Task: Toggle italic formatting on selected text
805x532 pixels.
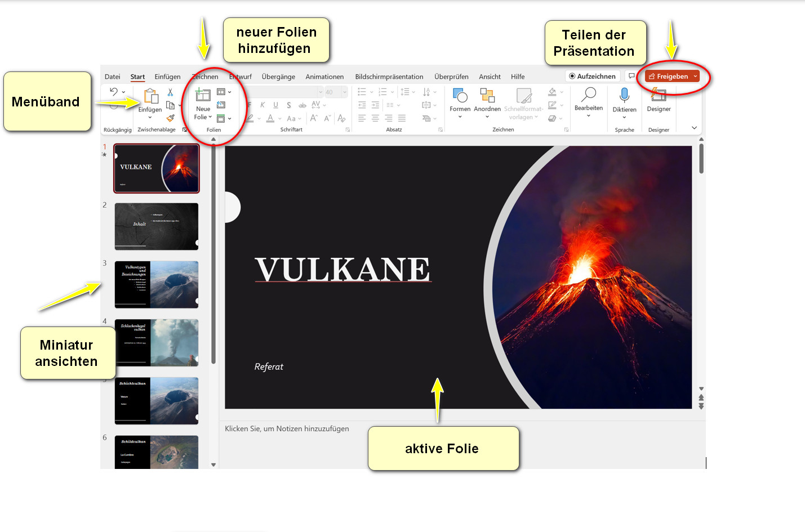Action: pos(263,105)
